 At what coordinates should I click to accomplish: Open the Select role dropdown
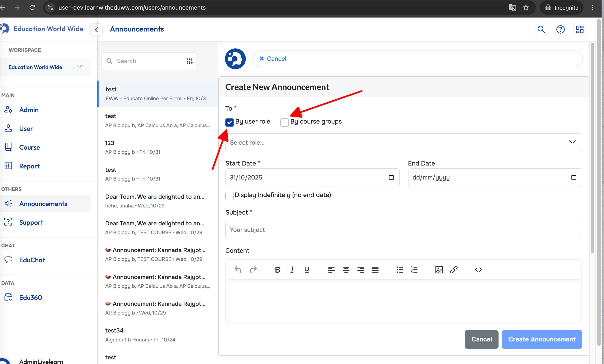pyautogui.click(x=404, y=143)
